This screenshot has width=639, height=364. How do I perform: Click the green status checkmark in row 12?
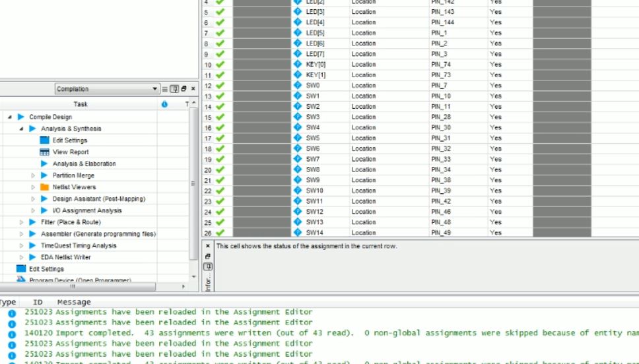tap(220, 86)
